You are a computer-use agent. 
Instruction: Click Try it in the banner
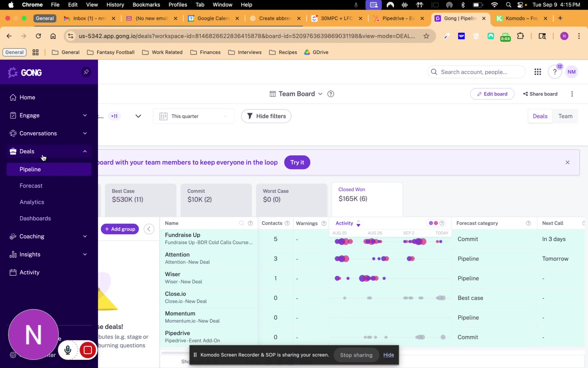(297, 162)
